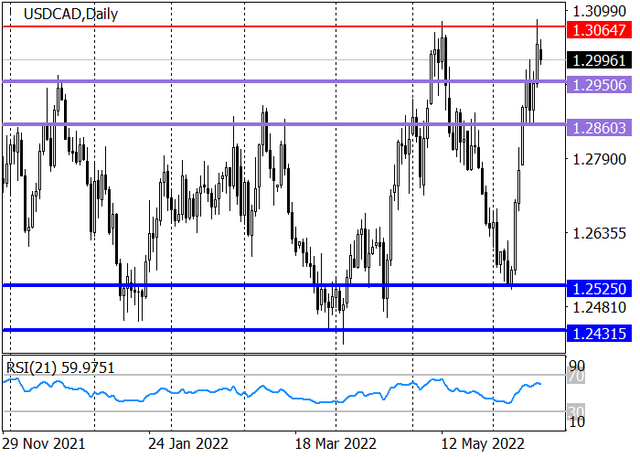The image size is (640, 457).
Task: Click the 1.26355 price axis value
Action: [599, 233]
